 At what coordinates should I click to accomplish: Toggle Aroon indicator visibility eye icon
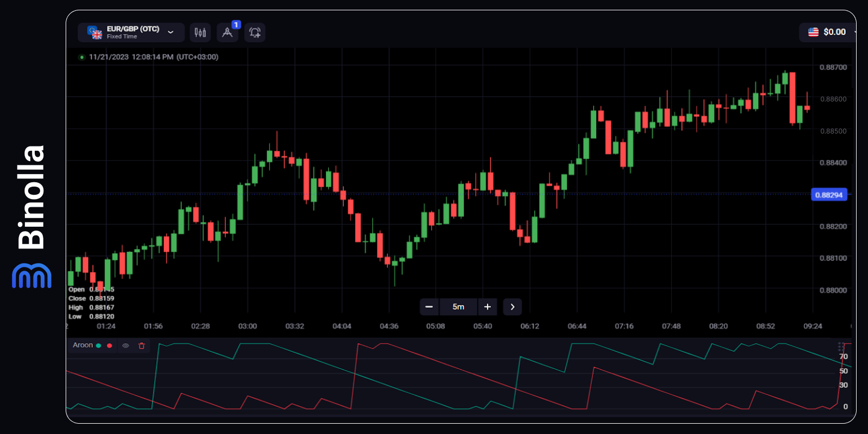click(126, 346)
